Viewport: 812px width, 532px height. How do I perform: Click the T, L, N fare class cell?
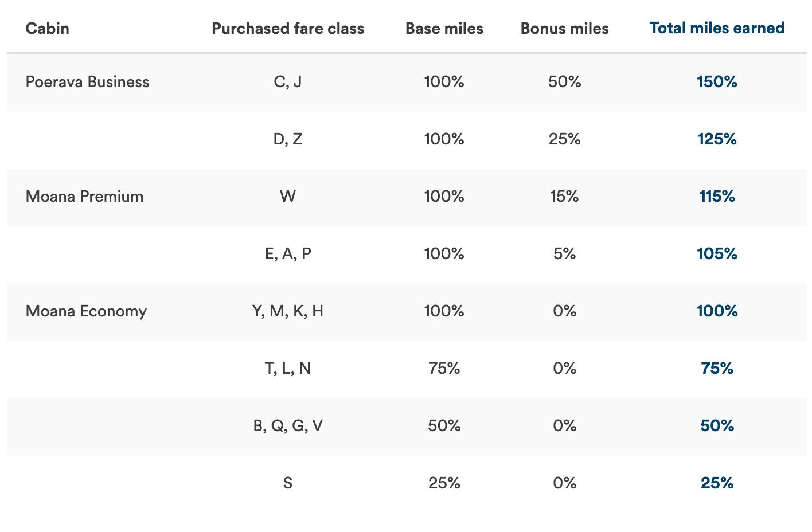point(288,369)
